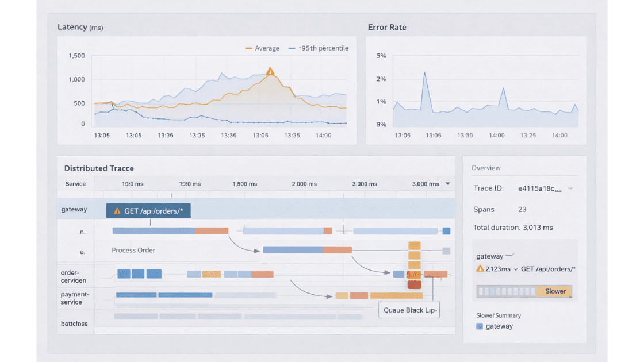Image resolution: width=644 pixels, height=362 pixels.
Task: Click the Slower Summary label
Action: pos(499,315)
